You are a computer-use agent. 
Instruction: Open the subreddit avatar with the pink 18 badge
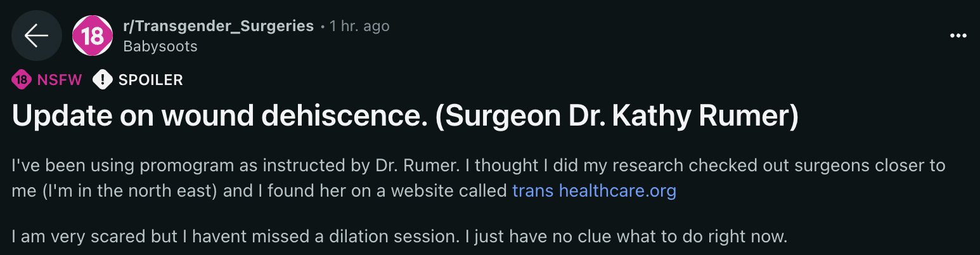(x=93, y=36)
